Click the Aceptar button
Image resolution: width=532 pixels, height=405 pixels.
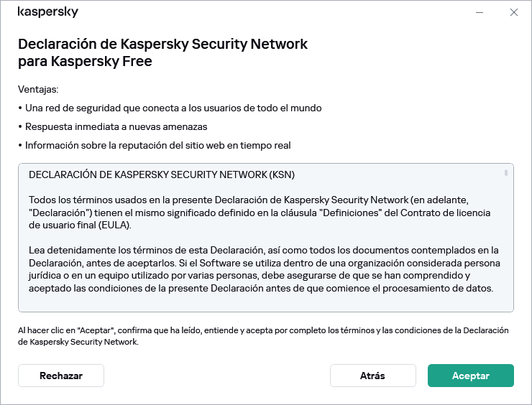click(x=470, y=376)
